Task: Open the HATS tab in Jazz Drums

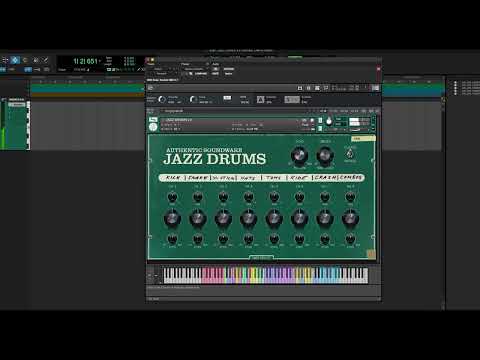Action: pos(248,178)
